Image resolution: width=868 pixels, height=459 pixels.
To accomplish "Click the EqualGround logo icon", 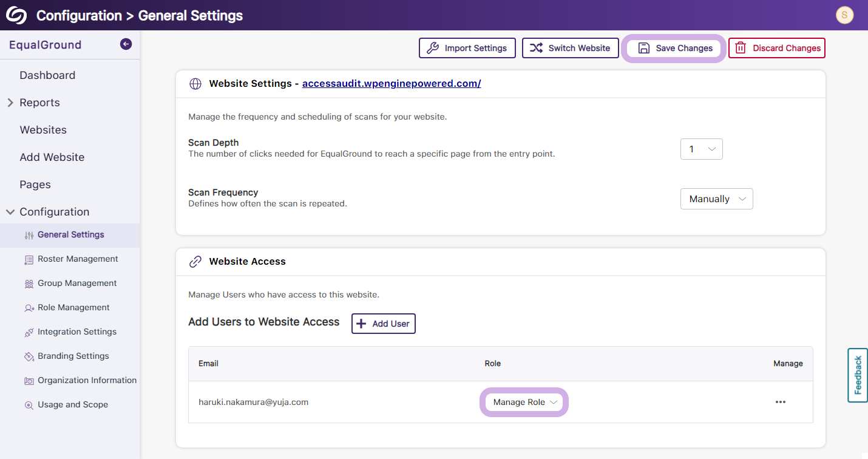I will point(16,15).
